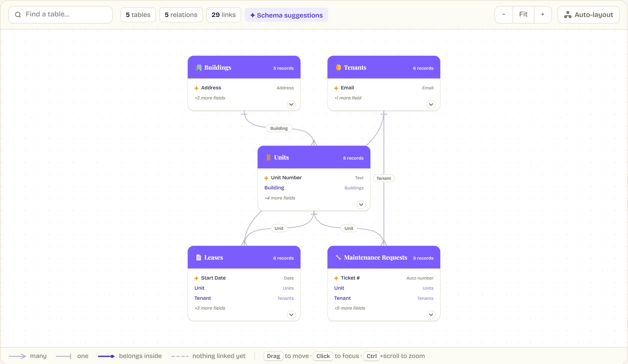The width and height of the screenshot is (628, 364).
Task: Expand the Buildings table fields
Action: [x=291, y=104]
